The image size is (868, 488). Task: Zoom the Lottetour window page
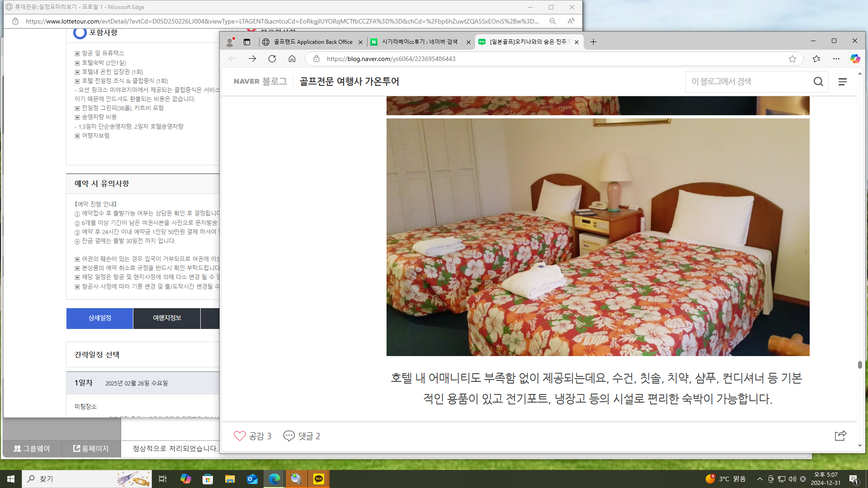click(x=553, y=21)
